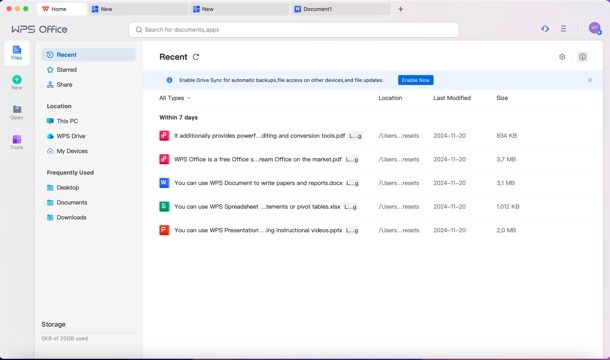
Task: Switch to the first New tab
Action: click(138, 9)
